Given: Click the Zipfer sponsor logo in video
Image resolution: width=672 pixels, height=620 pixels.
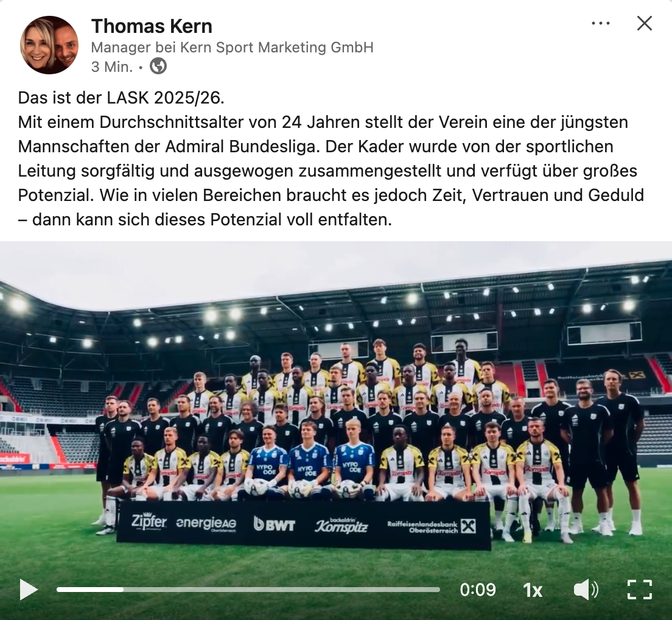Looking at the screenshot, I should click(x=149, y=522).
